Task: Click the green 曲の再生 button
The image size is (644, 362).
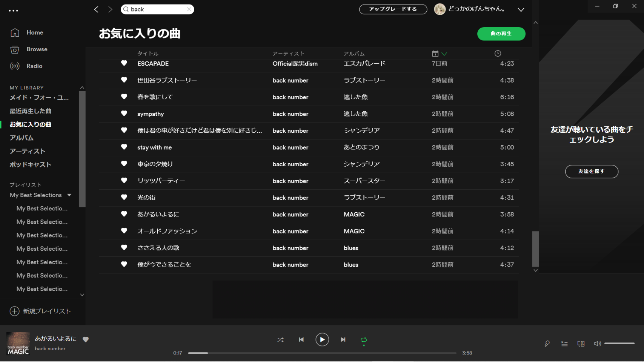Action: click(501, 34)
